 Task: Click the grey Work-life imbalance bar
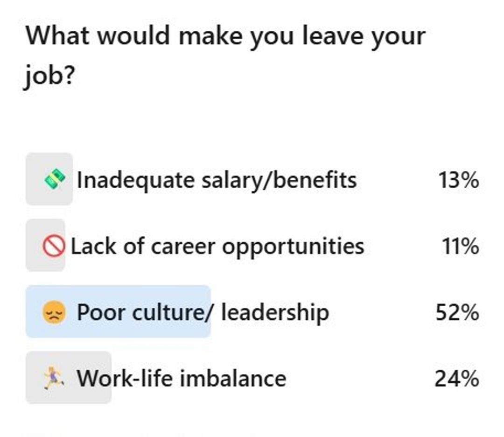69,378
